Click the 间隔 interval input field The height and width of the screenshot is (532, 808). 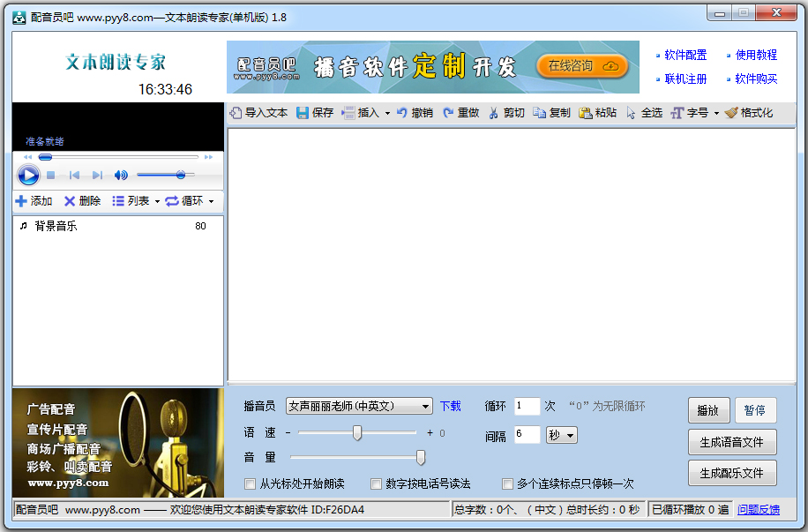click(527, 435)
